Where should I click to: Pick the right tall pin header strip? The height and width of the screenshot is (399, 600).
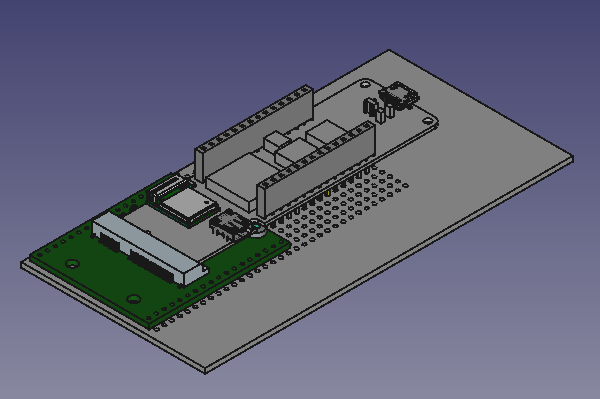click(x=316, y=169)
